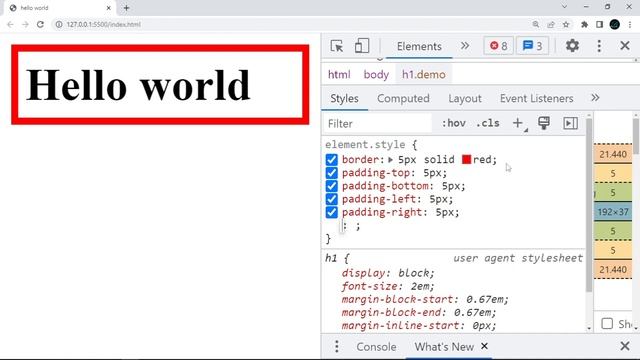Uncheck the padding-left checkbox
This screenshot has width=640, height=360.
tap(331, 199)
